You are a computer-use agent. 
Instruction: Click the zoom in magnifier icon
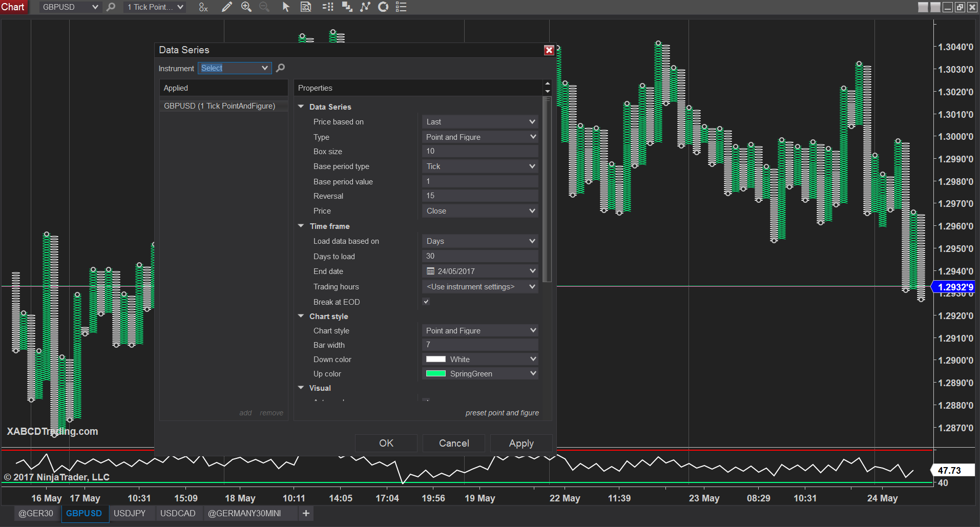246,7
